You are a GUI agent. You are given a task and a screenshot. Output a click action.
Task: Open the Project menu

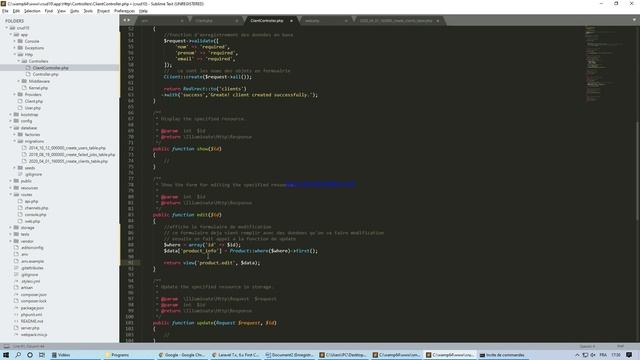103,11
